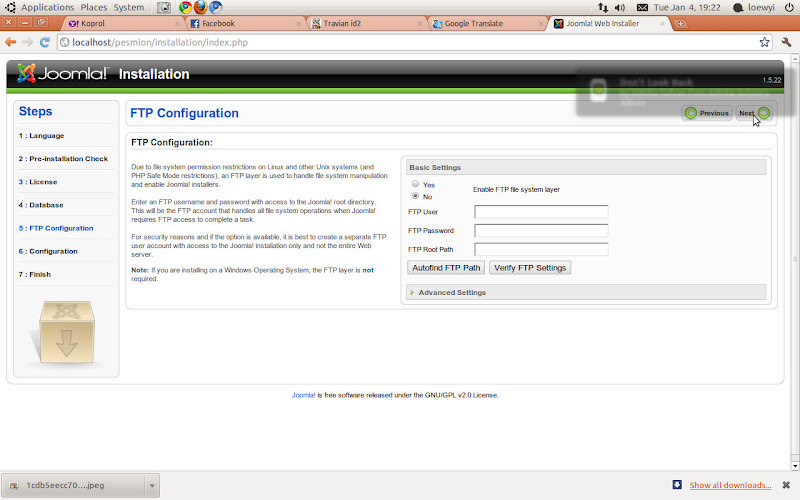
Task: Open a new browser tab
Action: pos(680,23)
